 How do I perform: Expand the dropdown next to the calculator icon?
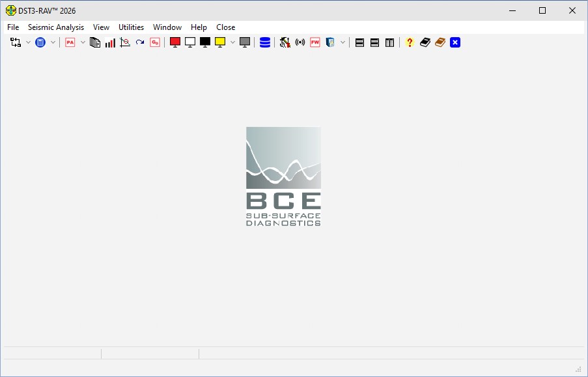(x=53, y=42)
